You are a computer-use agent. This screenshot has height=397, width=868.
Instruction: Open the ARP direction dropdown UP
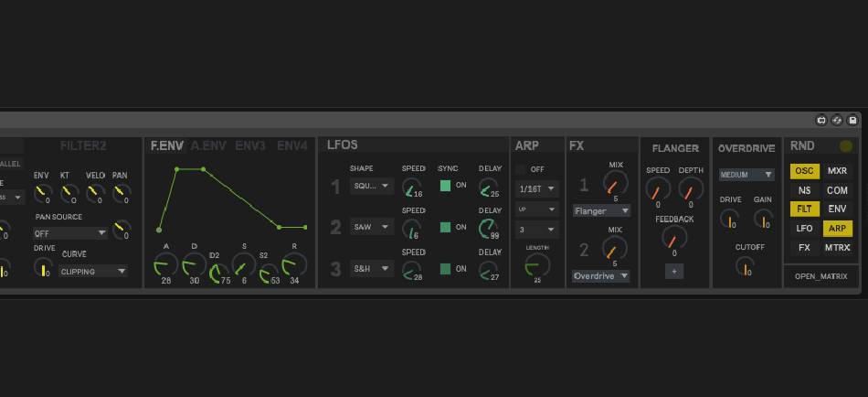[537, 209]
